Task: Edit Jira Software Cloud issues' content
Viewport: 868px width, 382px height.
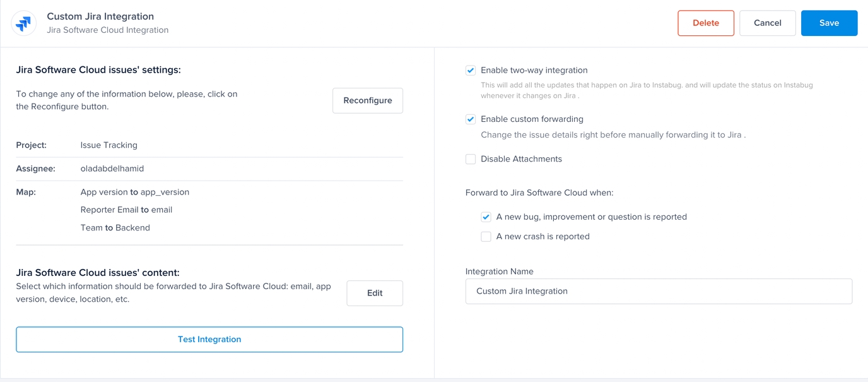Action: (374, 293)
